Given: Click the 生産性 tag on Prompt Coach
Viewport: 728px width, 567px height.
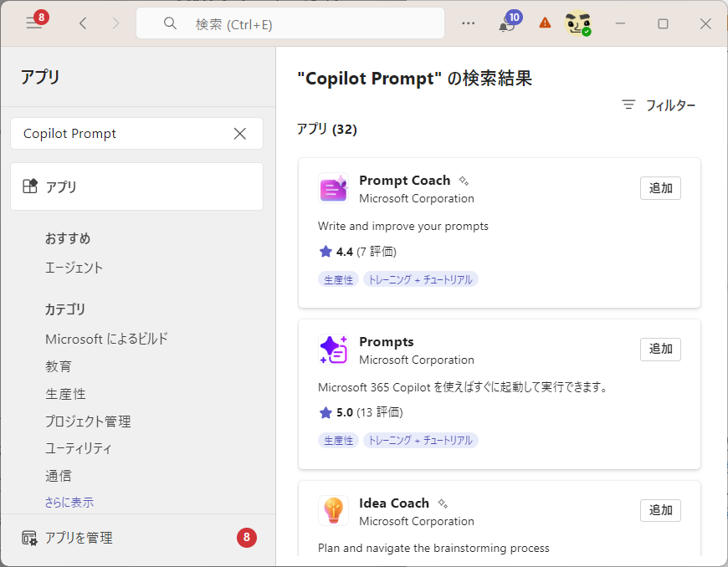Looking at the screenshot, I should [338, 279].
